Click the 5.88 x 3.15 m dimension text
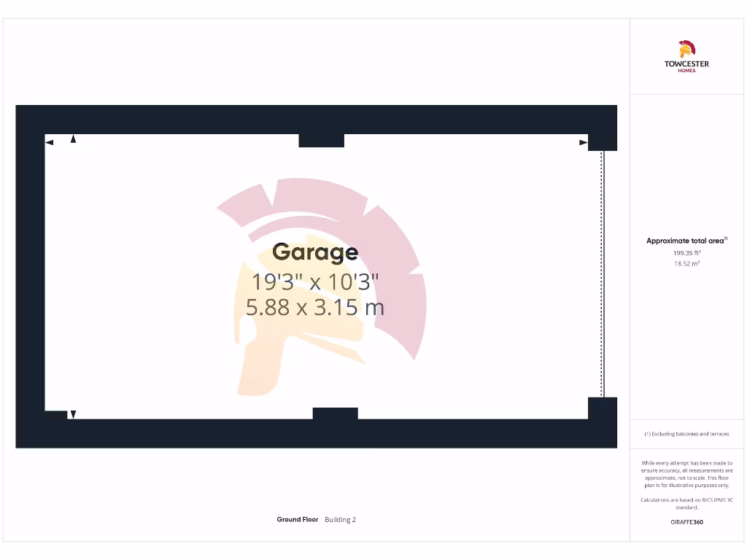 tap(315, 308)
